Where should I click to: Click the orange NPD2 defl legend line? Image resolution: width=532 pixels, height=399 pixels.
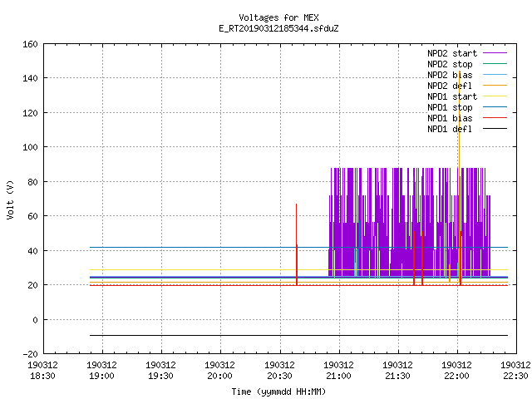click(495, 85)
